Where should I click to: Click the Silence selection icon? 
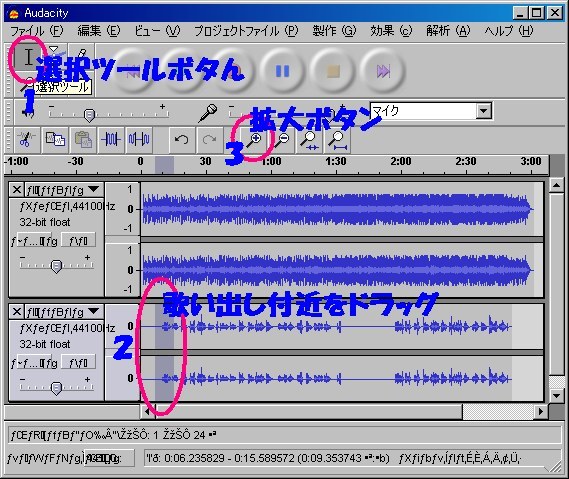tap(139, 140)
